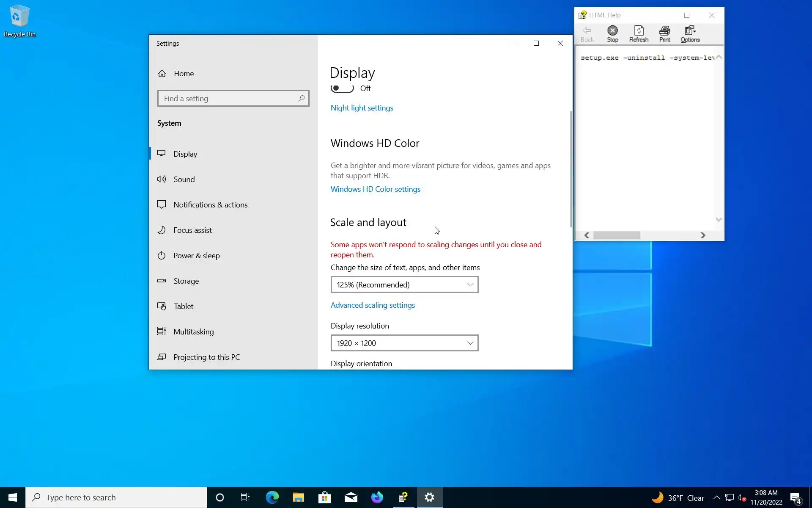This screenshot has width=812, height=508.
Task: Open Night light settings link
Action: pos(362,108)
